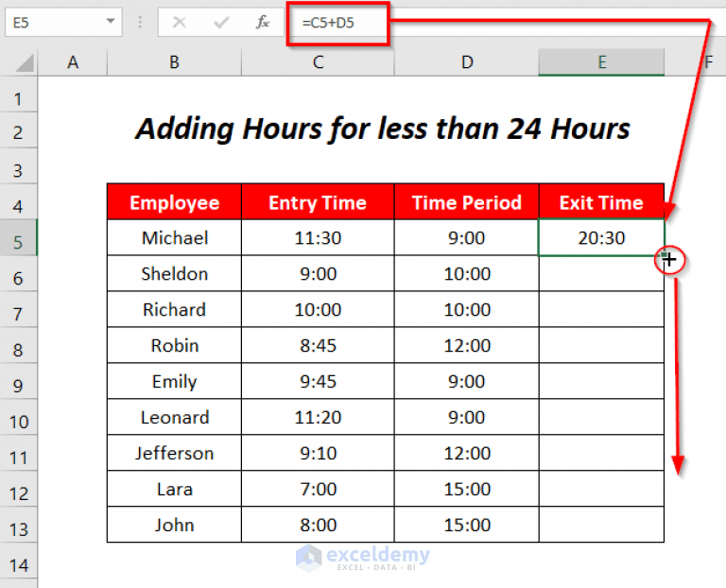
Task: Select Robin's entry time 8:45
Action: pos(318,345)
